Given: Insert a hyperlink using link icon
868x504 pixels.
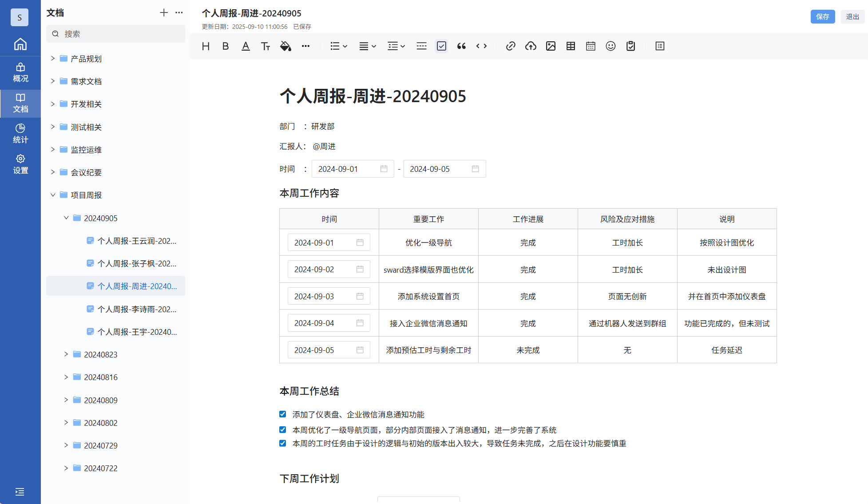Looking at the screenshot, I should 511,46.
